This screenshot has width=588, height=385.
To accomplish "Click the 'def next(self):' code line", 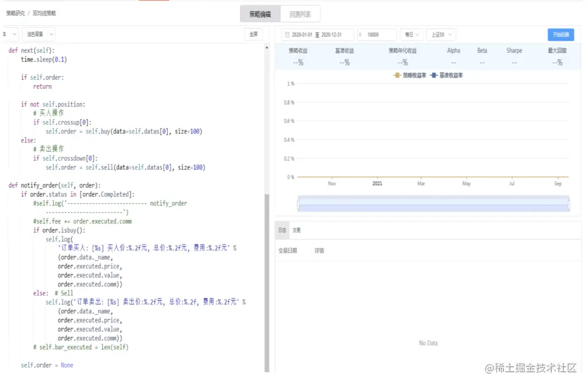I will (x=32, y=51).
